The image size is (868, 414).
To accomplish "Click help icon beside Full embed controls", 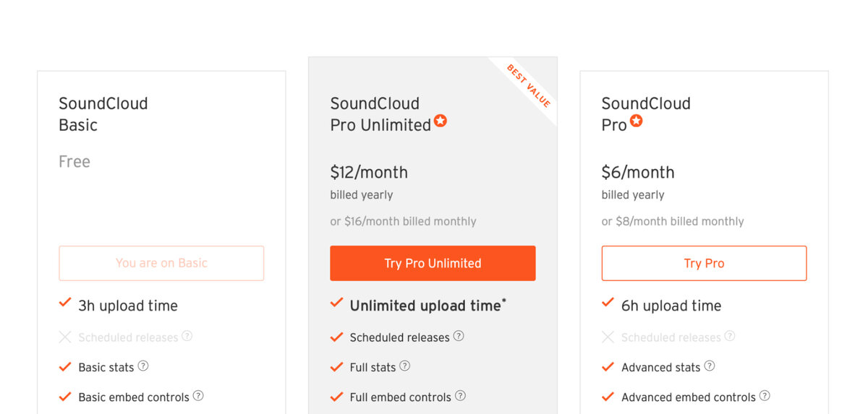I will (x=460, y=396).
